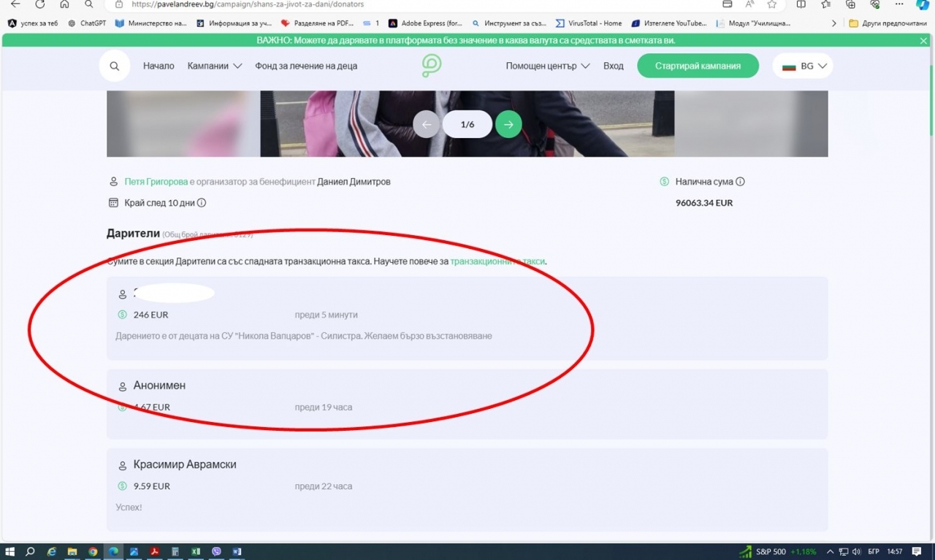
Task: Dismiss the green notification banner
Action: click(x=923, y=41)
